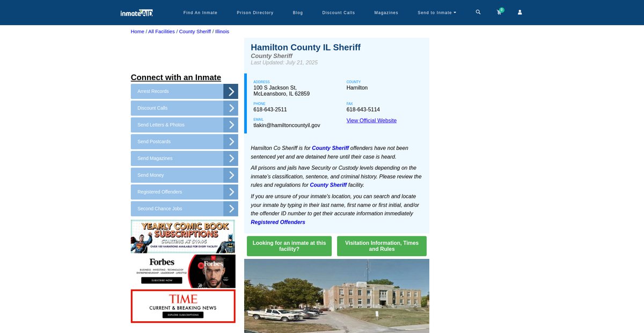Open the Prison Directory menu item
Viewport: 644px width, 333px height.
coord(255,12)
